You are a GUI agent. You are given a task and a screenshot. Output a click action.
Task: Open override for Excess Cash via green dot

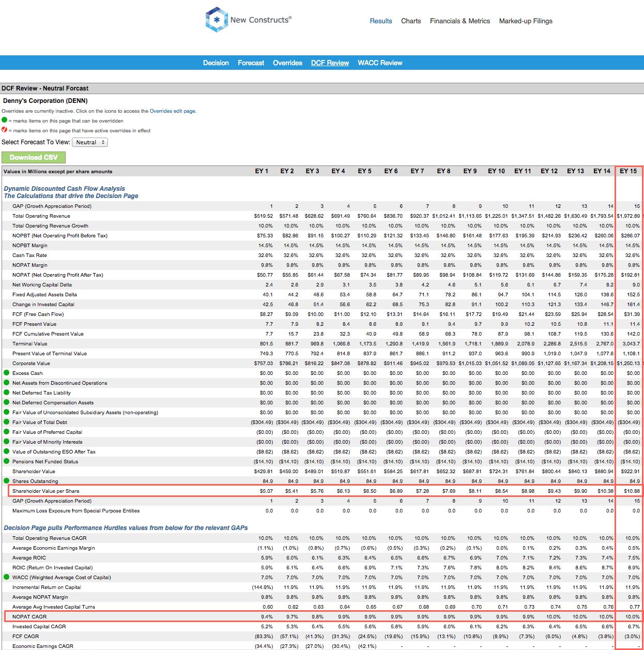point(7,373)
